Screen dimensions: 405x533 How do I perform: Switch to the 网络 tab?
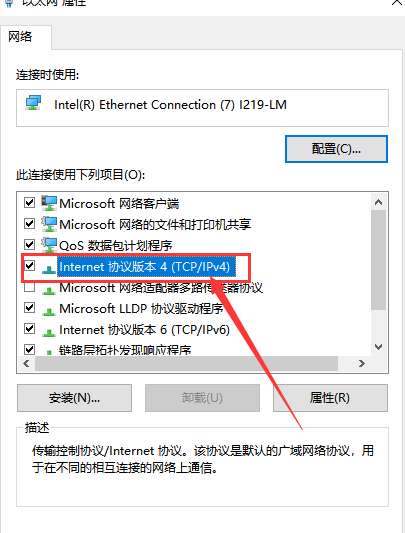point(20,36)
